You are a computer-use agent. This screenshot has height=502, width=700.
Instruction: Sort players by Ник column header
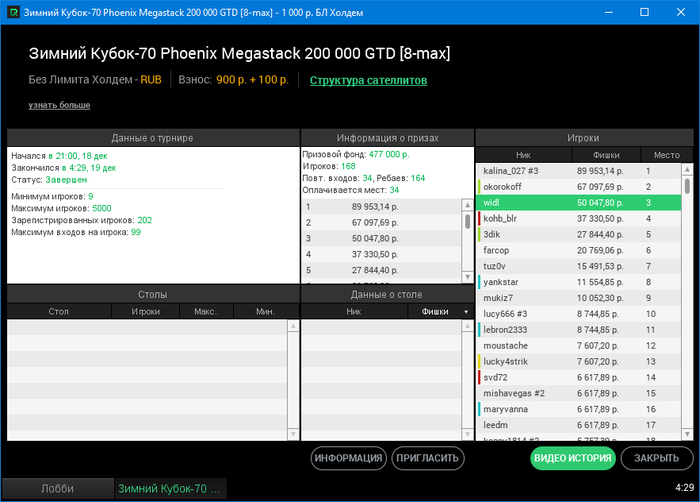tap(523, 155)
